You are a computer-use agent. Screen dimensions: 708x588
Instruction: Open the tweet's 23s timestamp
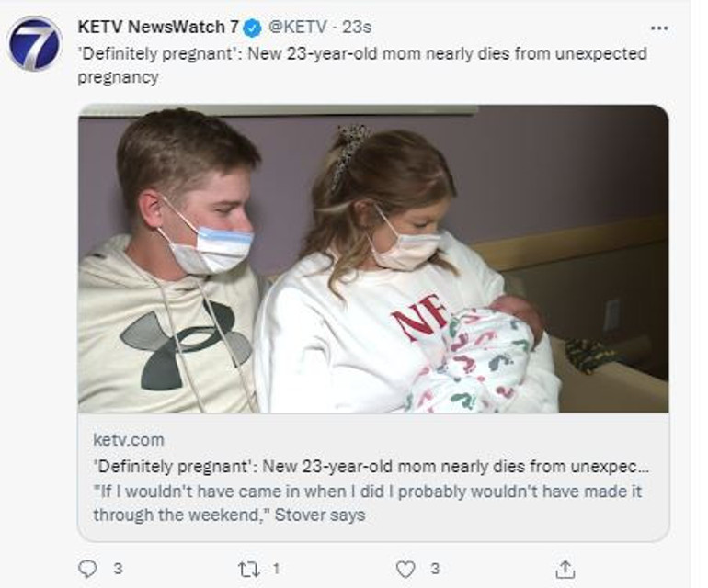coord(357,28)
